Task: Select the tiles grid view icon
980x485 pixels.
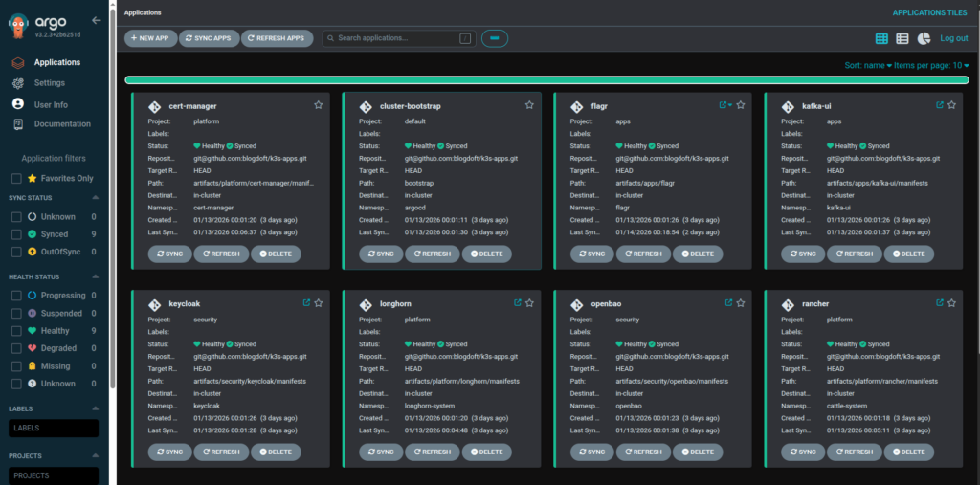Action: (881, 38)
